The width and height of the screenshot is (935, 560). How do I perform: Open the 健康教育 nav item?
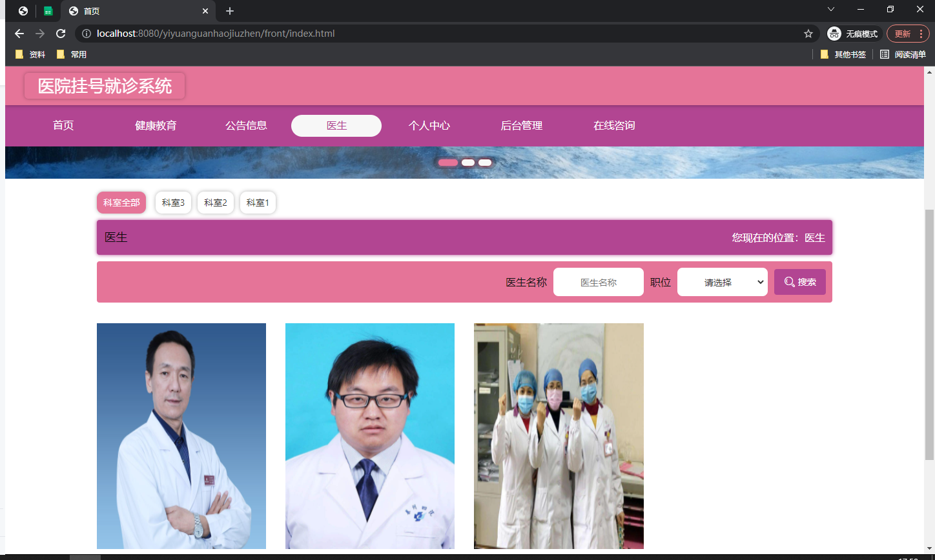coord(156,126)
